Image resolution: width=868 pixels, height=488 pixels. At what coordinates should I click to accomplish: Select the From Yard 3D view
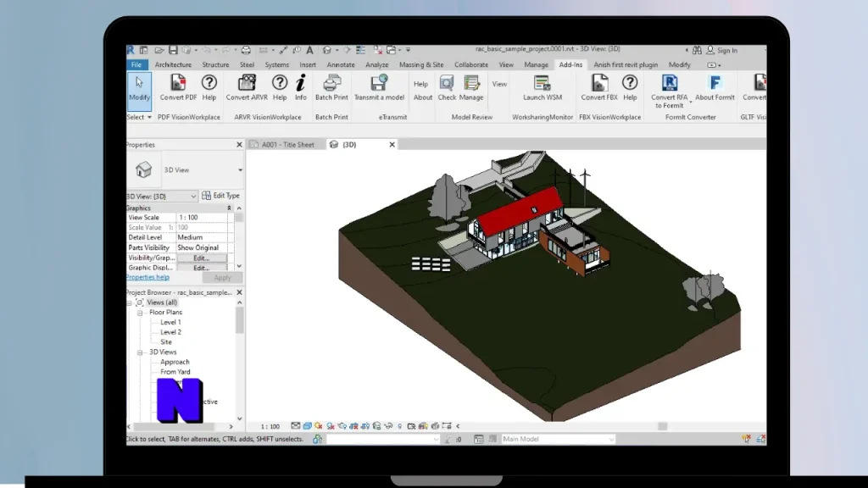175,372
